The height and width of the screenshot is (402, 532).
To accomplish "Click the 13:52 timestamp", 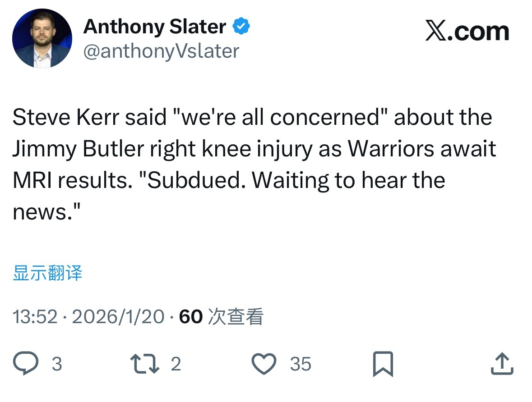I will coord(35,317).
